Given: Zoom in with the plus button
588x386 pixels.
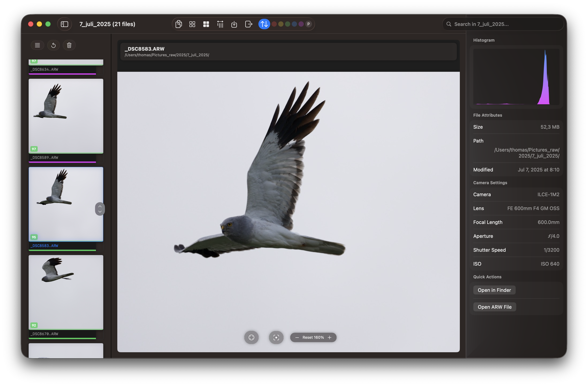Looking at the screenshot, I should tap(330, 337).
